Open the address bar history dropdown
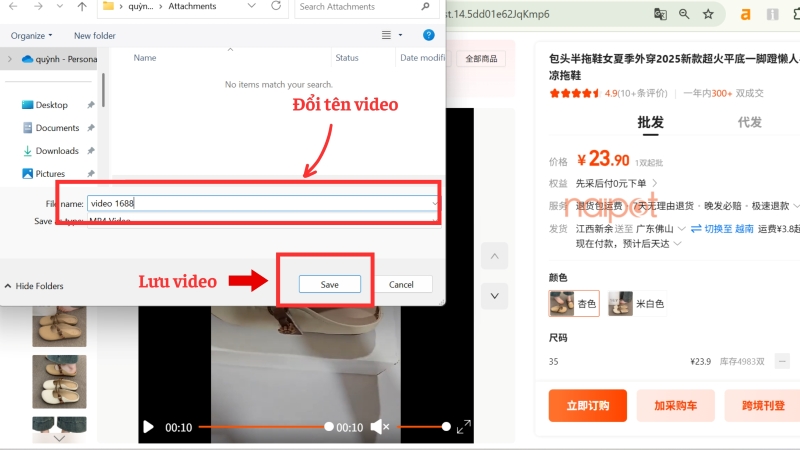Viewport: 800px width, 450px height. [252, 6]
